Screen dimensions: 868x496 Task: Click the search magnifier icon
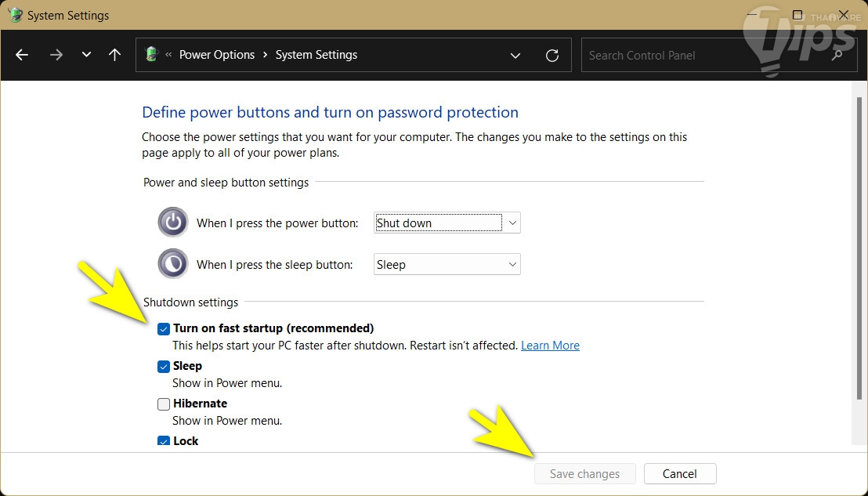(838, 55)
